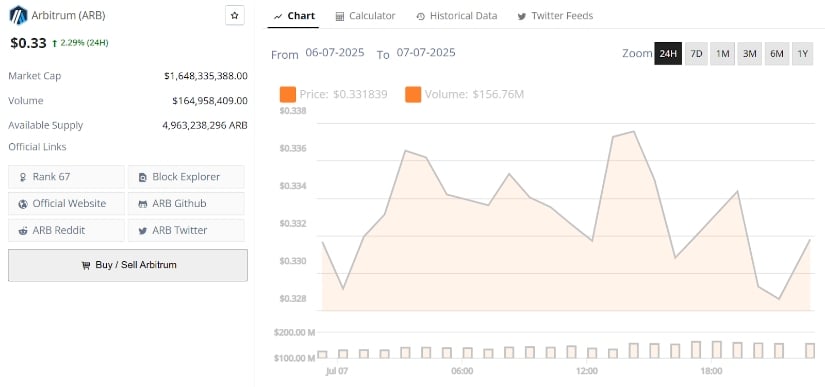Click the Arbitrum logo icon
825x387 pixels.
coord(18,15)
